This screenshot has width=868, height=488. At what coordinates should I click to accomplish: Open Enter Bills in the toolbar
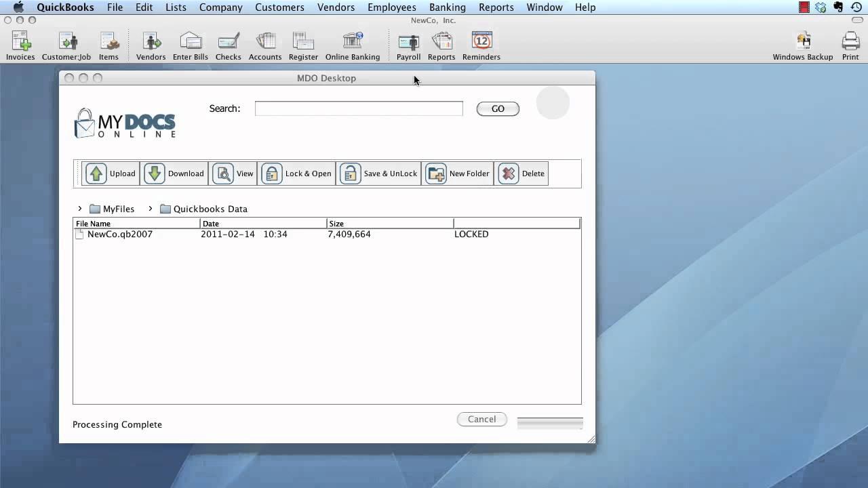(191, 46)
